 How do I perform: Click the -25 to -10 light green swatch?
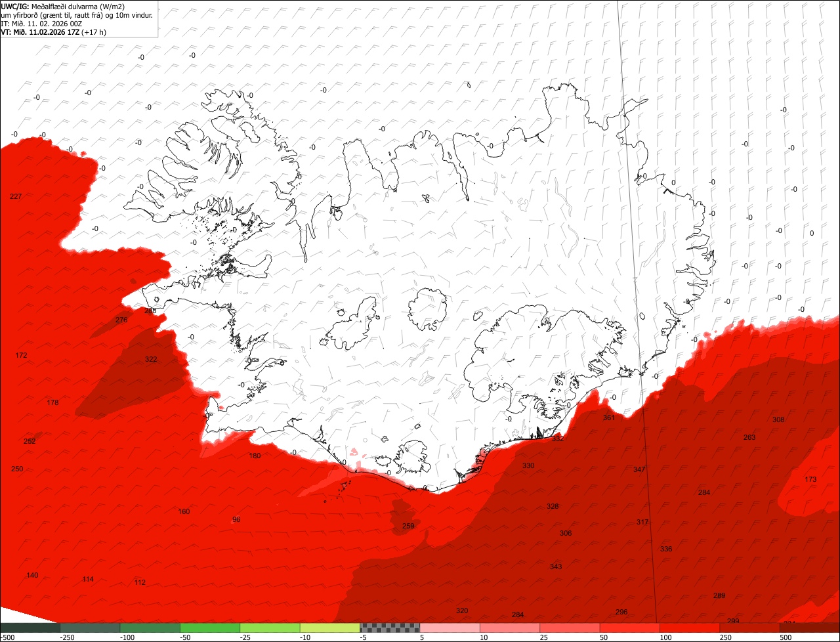click(270, 628)
